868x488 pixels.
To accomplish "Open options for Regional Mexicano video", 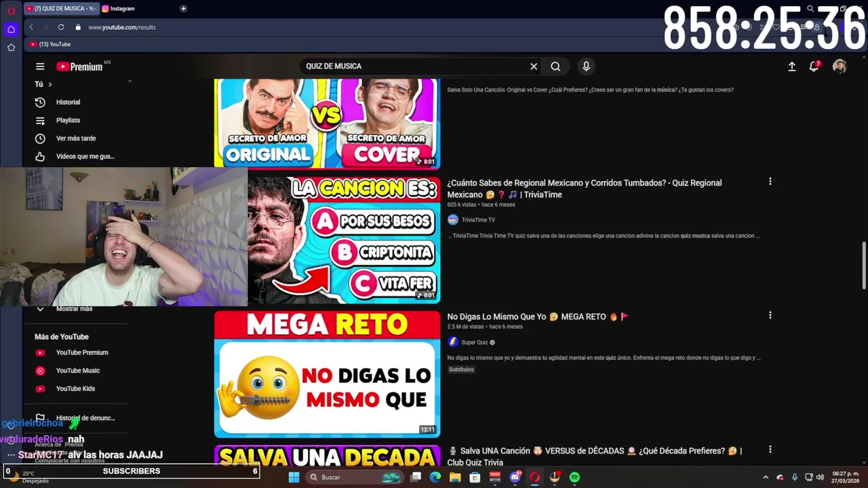I will point(770,182).
